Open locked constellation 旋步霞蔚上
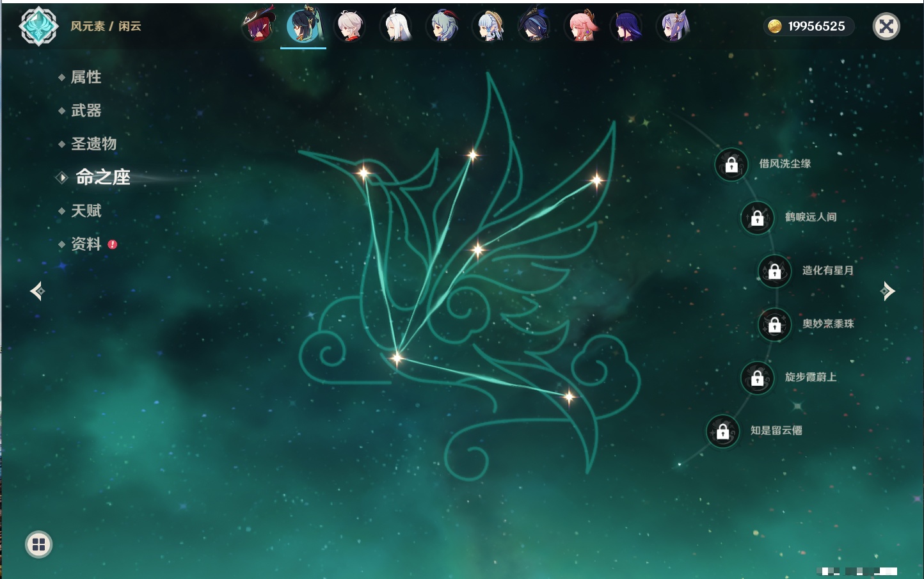 tap(757, 377)
